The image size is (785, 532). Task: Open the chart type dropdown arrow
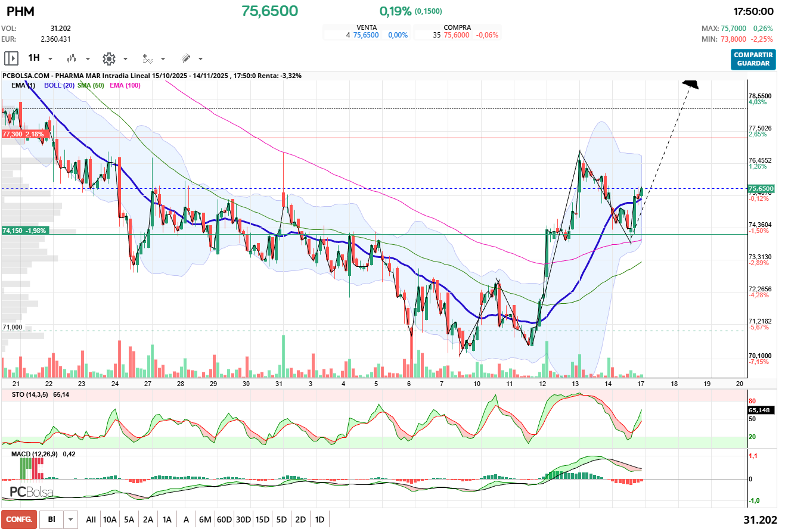[88, 59]
